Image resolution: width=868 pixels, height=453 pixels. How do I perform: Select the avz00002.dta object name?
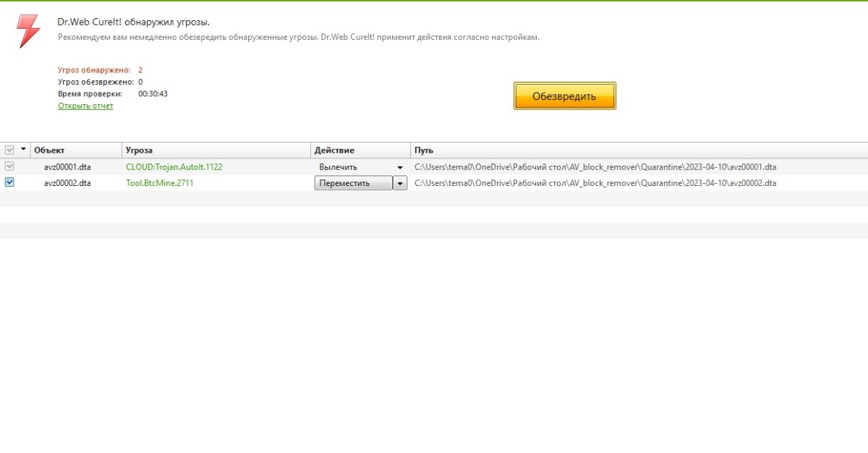coord(67,183)
